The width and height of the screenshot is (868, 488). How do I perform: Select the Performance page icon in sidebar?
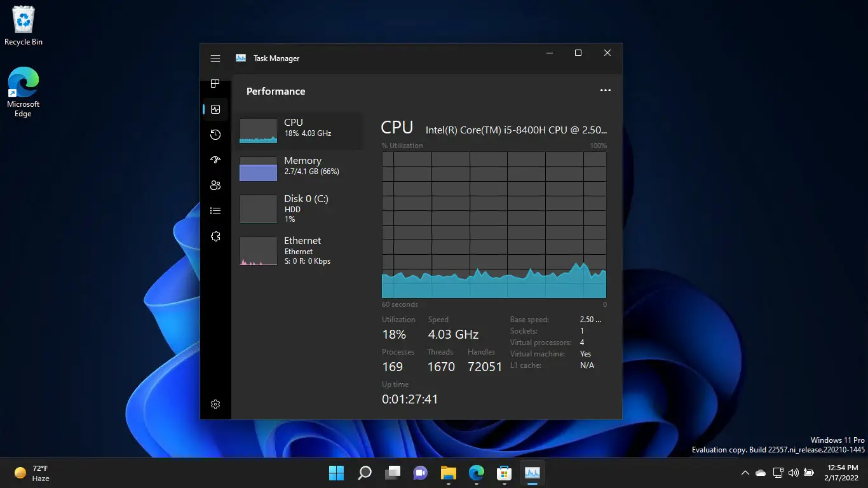point(215,109)
